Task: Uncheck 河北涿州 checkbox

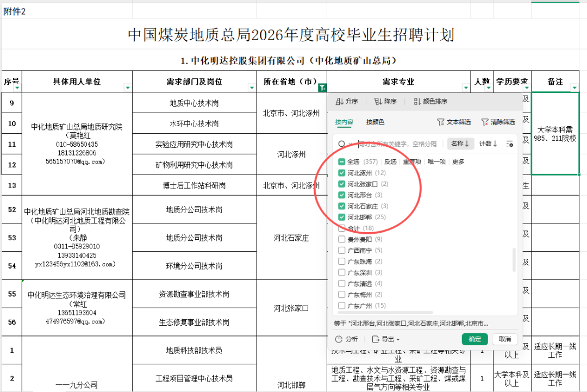Action: pyautogui.click(x=342, y=173)
